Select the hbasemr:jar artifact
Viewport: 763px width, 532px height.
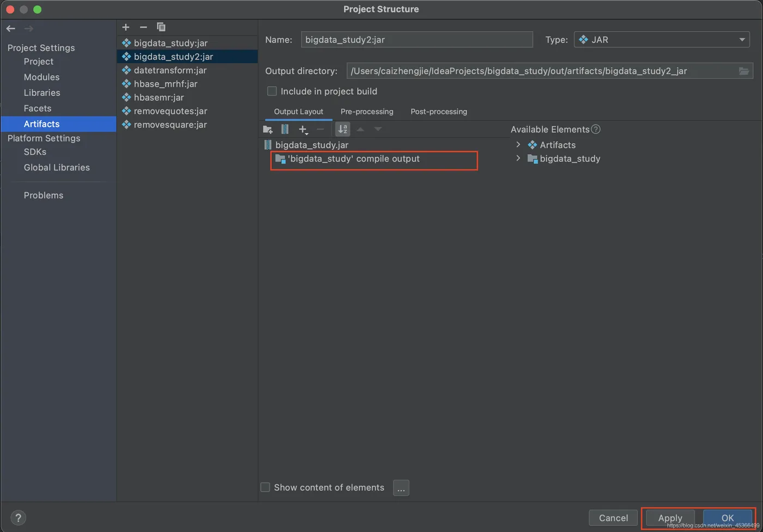pyautogui.click(x=187, y=97)
